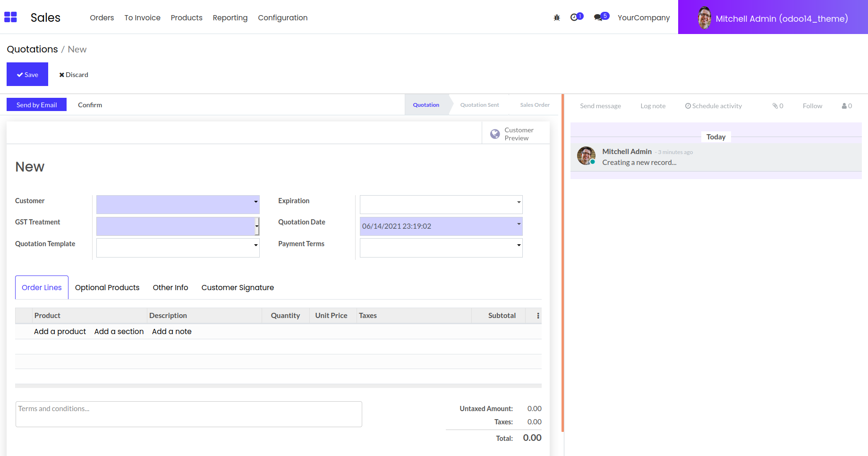Open the activities clock icon
The width and height of the screenshot is (868, 456).
pyautogui.click(x=574, y=17)
